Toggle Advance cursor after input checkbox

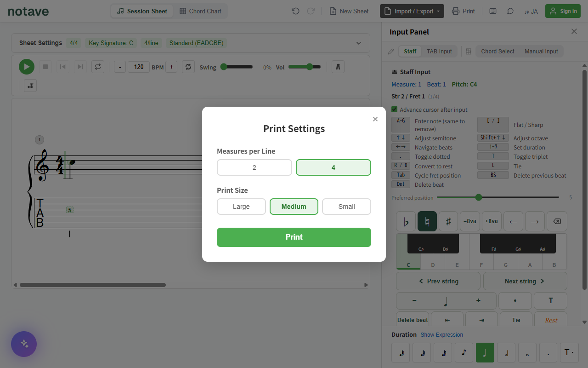(395, 109)
